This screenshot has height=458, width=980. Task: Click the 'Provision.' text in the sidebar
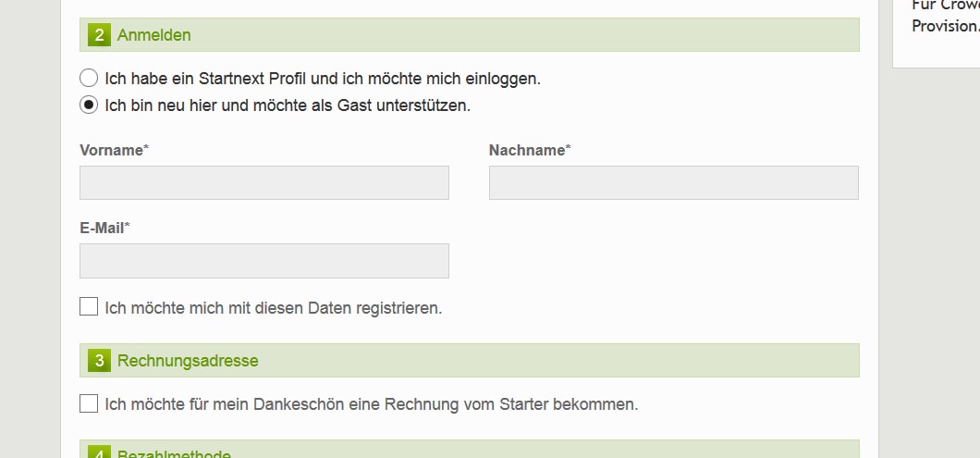(945, 26)
